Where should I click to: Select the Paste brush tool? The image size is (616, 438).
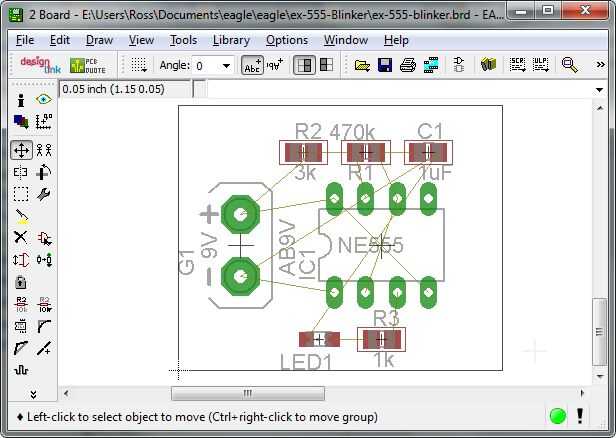[x=22, y=216]
